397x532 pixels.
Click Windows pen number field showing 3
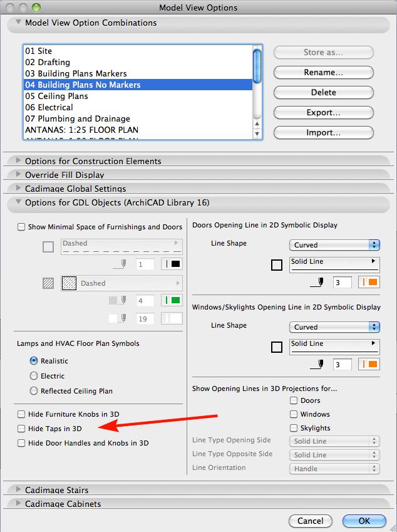click(x=342, y=365)
